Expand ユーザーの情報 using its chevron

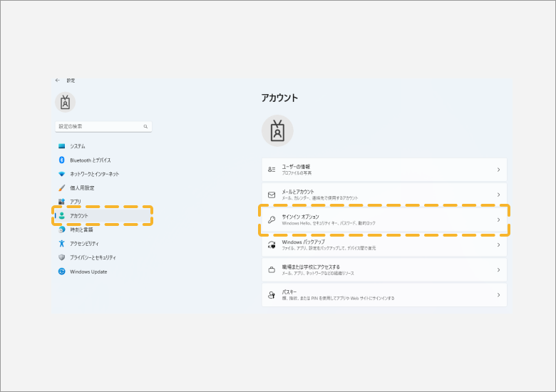pyautogui.click(x=498, y=170)
